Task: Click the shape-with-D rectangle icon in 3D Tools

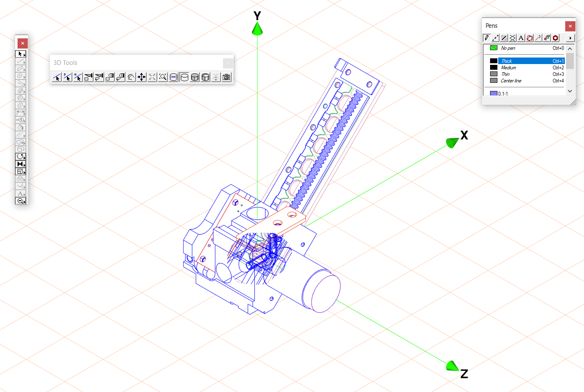Action: tap(110, 77)
